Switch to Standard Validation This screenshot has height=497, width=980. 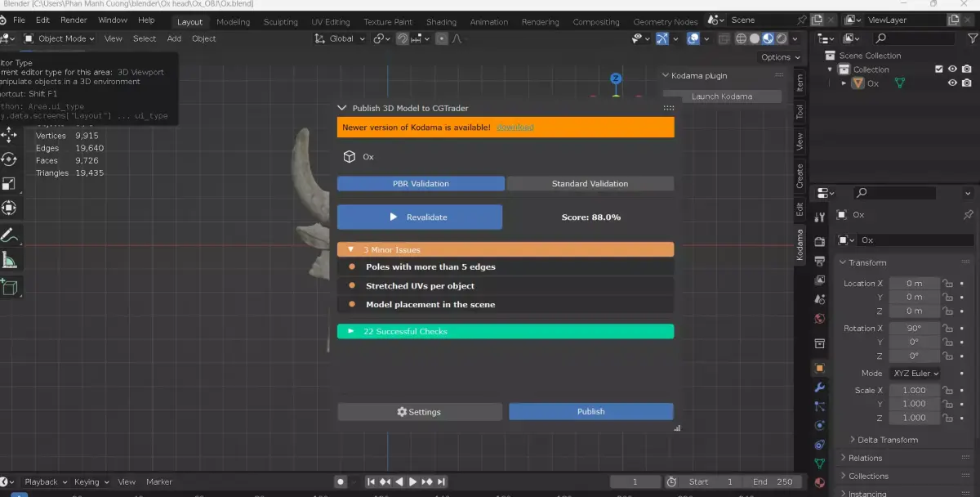(x=590, y=184)
